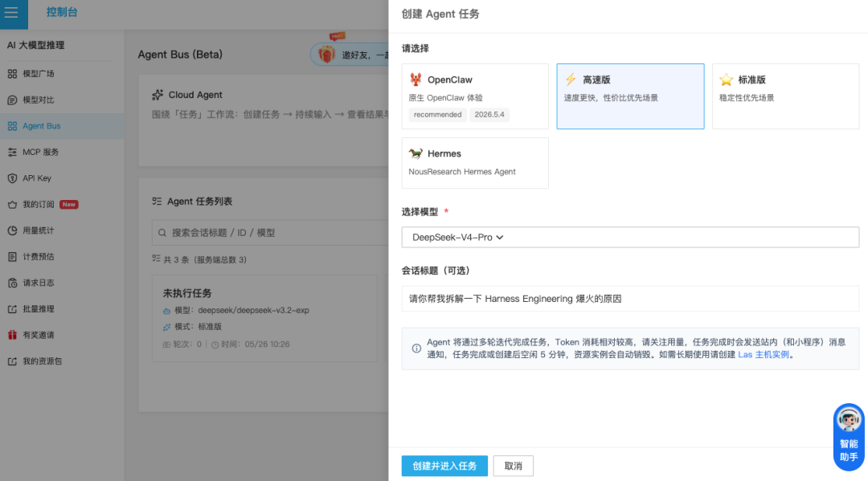Open the hamburger menu icon

click(11, 12)
